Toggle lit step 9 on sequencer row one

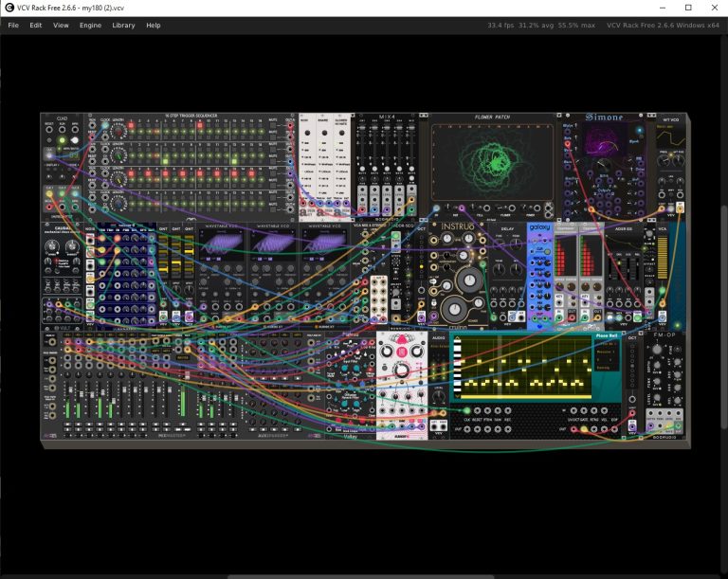click(x=200, y=125)
